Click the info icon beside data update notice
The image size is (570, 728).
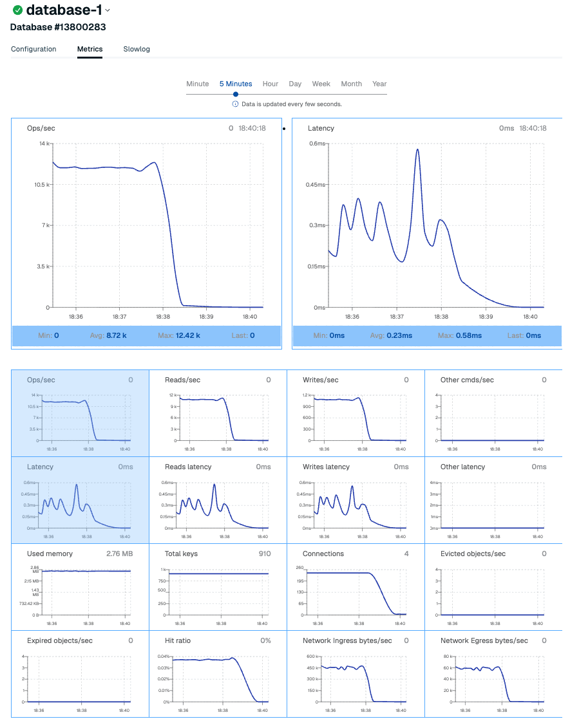point(235,104)
